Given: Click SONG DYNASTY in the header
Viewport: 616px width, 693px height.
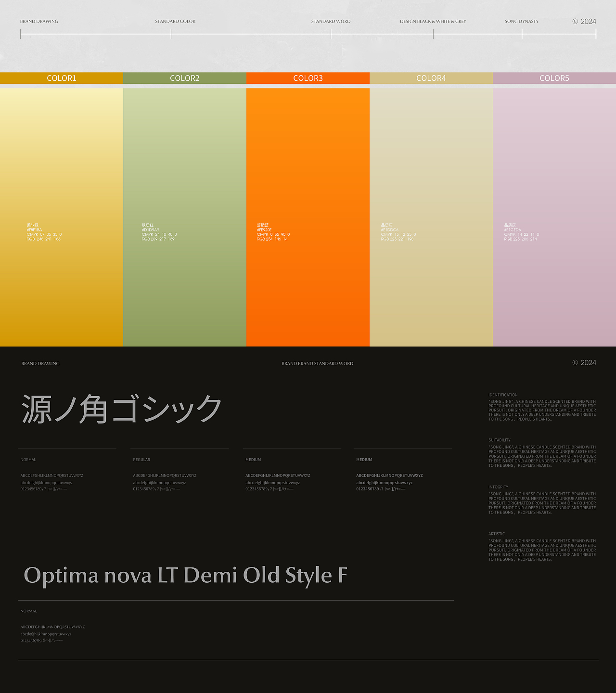Looking at the screenshot, I should (x=522, y=21).
